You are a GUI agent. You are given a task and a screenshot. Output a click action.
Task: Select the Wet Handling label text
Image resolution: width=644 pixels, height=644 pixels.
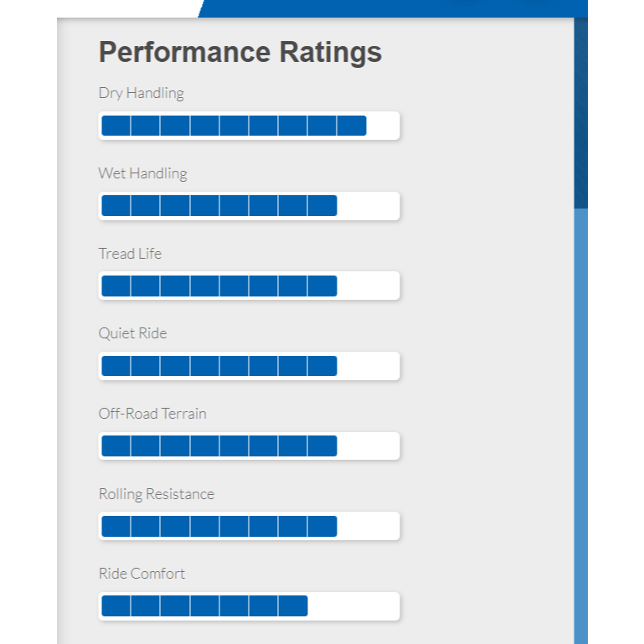pyautogui.click(x=142, y=173)
